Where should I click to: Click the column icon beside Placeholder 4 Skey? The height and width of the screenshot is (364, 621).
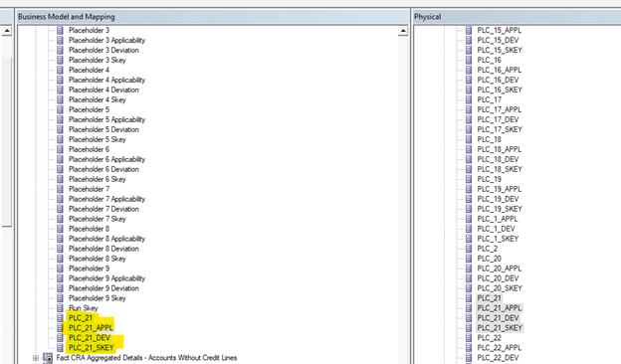(60, 99)
